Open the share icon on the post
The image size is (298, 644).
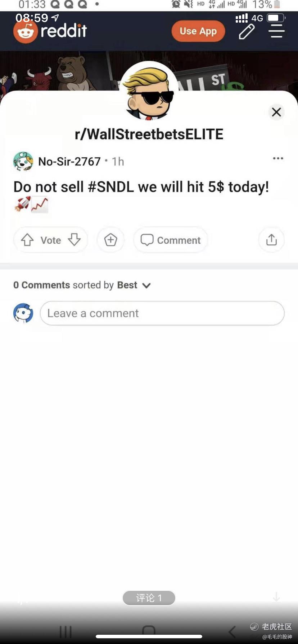271,240
